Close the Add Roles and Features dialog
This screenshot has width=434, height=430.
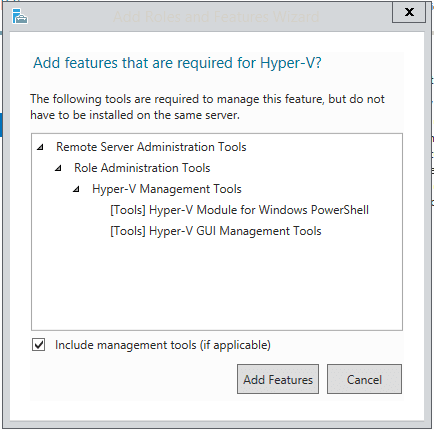click(409, 12)
